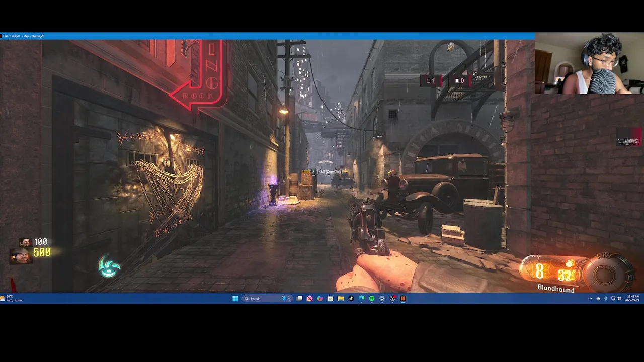Click the teammate name tag KingKimat
Image resolution: width=644 pixels, height=362 pixels.
(330, 172)
